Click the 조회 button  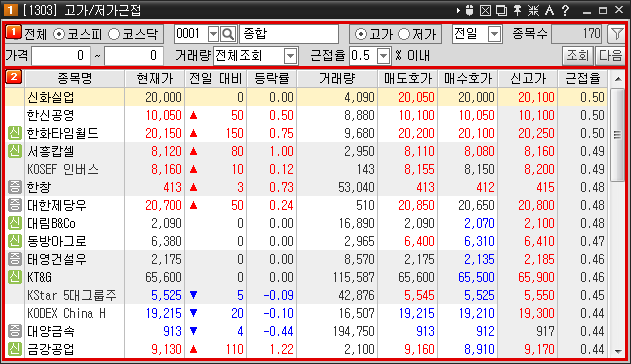click(577, 56)
